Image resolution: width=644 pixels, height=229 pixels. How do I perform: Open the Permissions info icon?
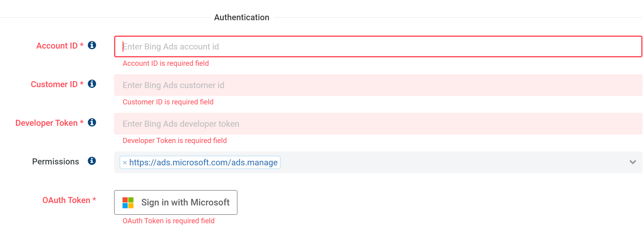(x=92, y=161)
